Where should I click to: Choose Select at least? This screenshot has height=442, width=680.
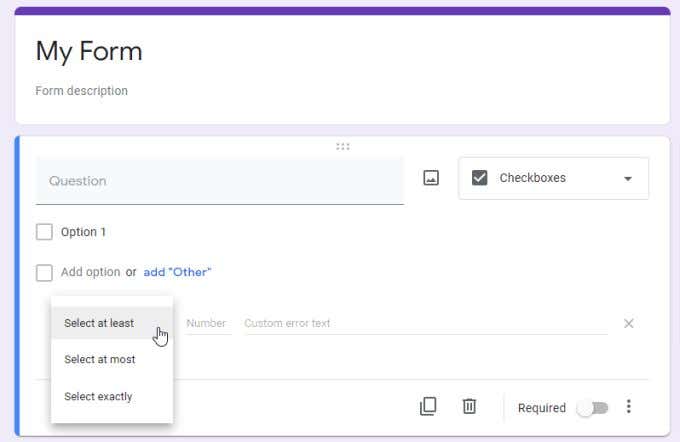tap(112, 323)
